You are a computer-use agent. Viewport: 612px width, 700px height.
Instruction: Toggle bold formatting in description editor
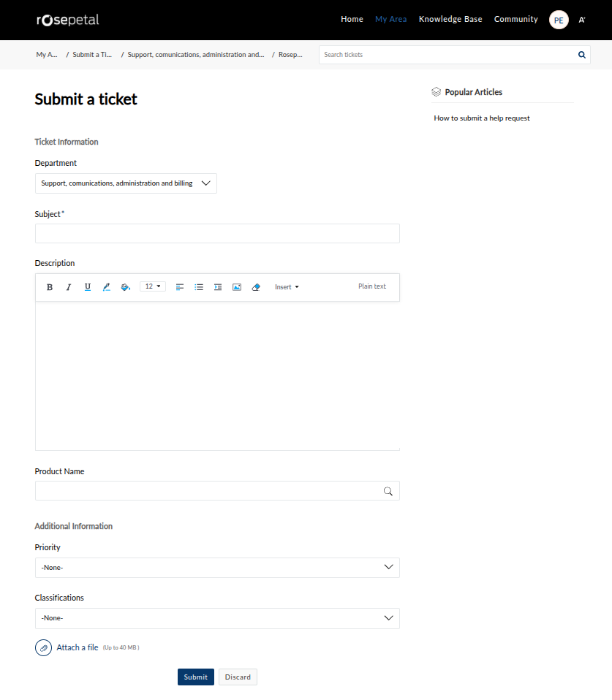(x=50, y=287)
